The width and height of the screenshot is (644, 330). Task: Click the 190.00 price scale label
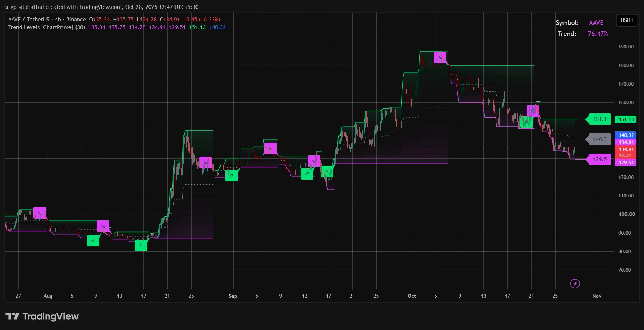click(x=626, y=47)
